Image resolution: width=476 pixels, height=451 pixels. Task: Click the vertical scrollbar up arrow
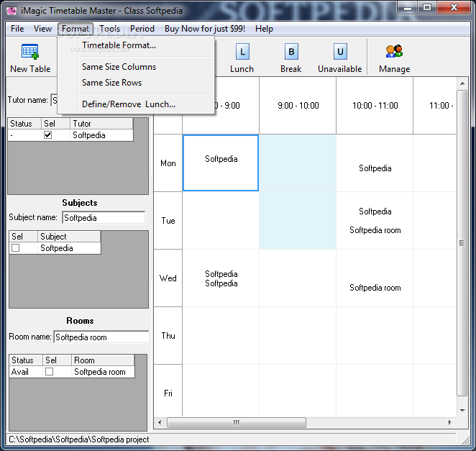462,83
